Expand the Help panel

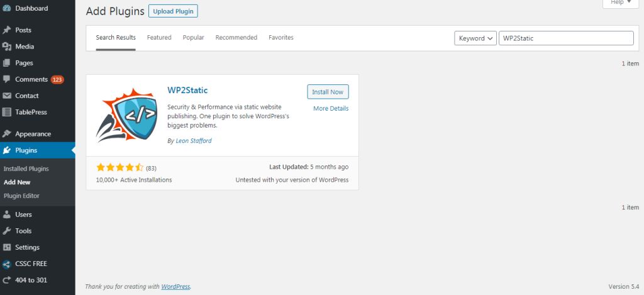[x=621, y=3]
